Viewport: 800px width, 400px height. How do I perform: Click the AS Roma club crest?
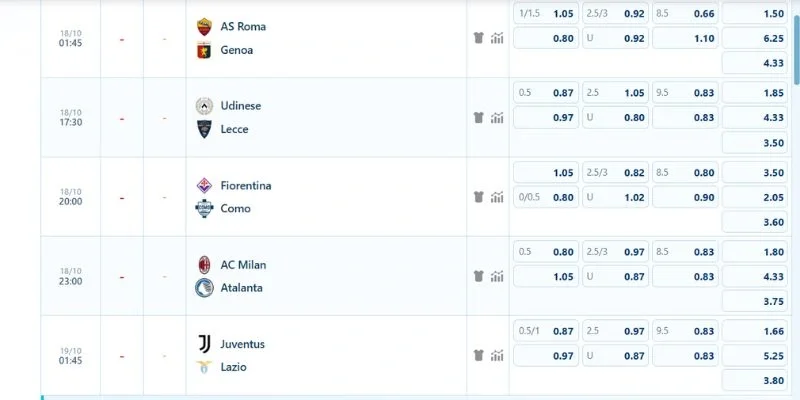pos(204,27)
